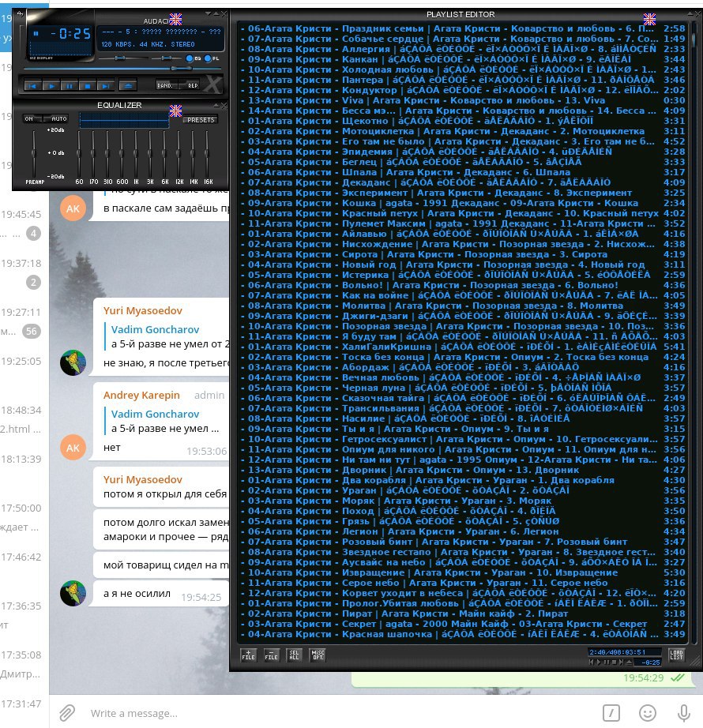Click the mini Eject button in the playlist footer

(x=629, y=662)
